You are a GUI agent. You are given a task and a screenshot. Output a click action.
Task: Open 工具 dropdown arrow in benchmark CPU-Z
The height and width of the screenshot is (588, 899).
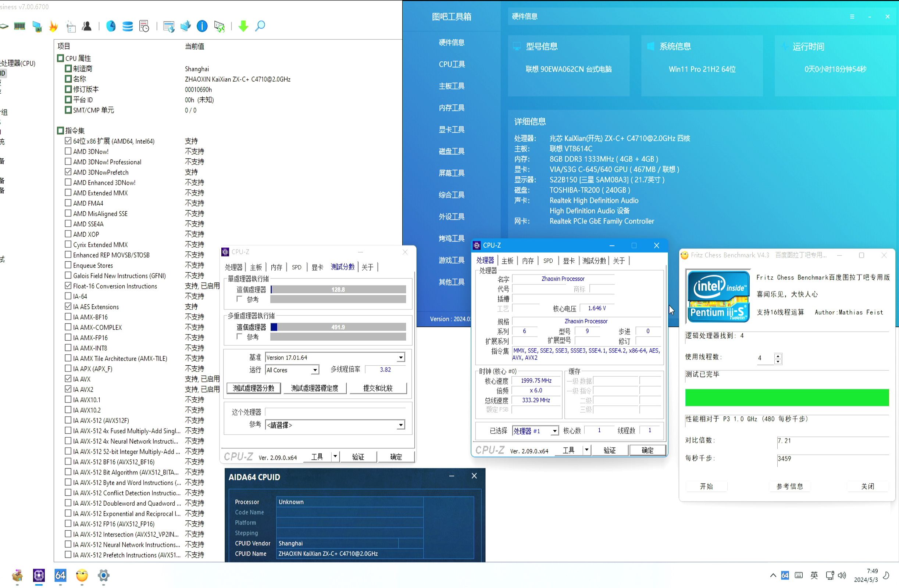(335, 456)
